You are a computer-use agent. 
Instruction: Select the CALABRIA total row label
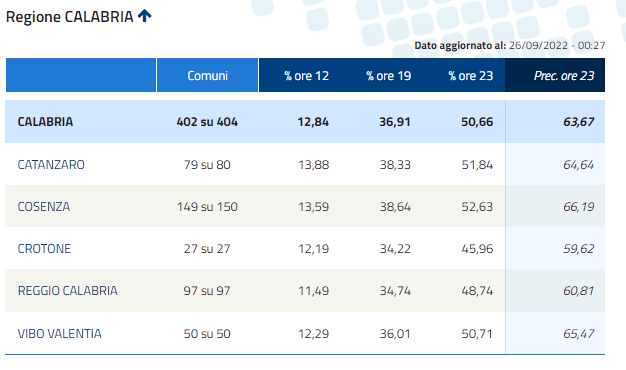coord(45,122)
